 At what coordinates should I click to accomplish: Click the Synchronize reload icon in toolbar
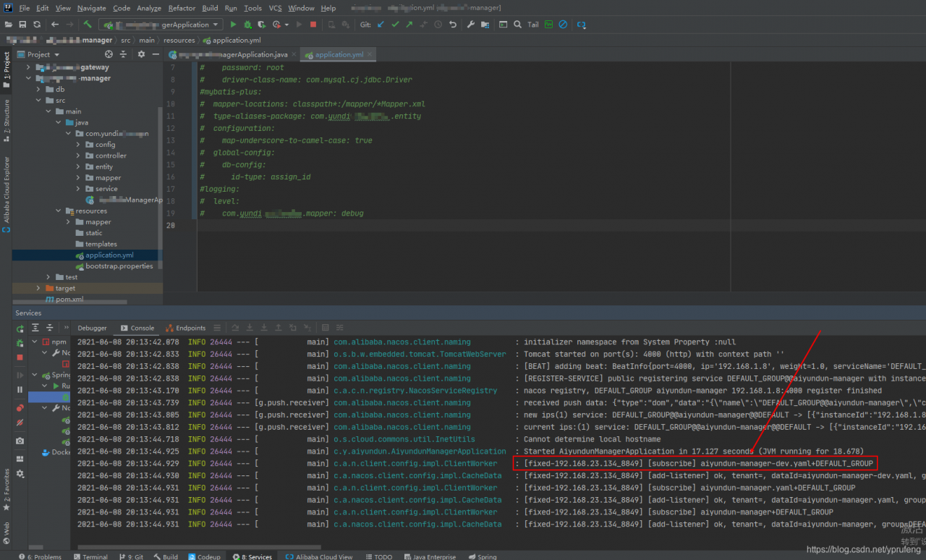37,25
